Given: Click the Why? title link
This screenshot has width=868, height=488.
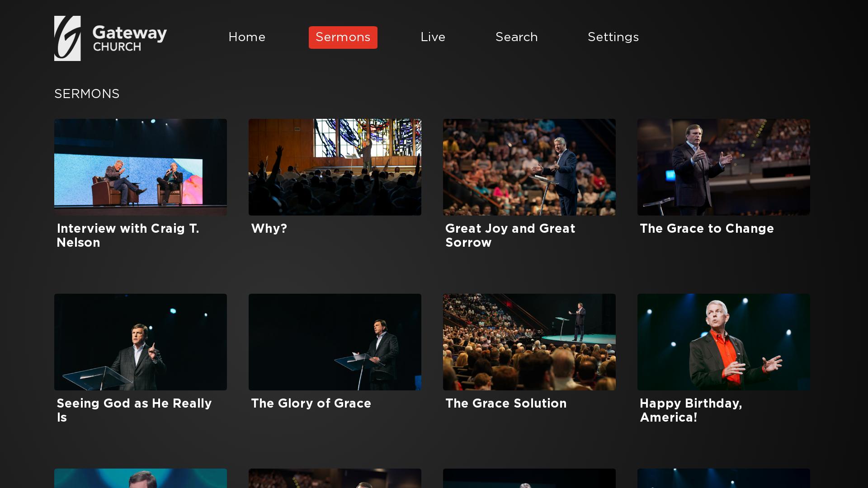Looking at the screenshot, I should 269,229.
